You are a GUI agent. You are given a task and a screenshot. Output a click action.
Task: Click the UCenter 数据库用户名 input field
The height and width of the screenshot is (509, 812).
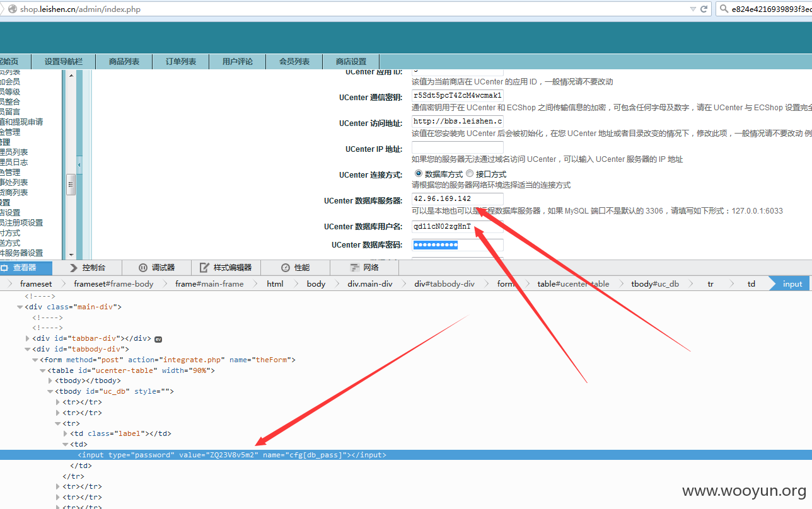click(x=458, y=227)
